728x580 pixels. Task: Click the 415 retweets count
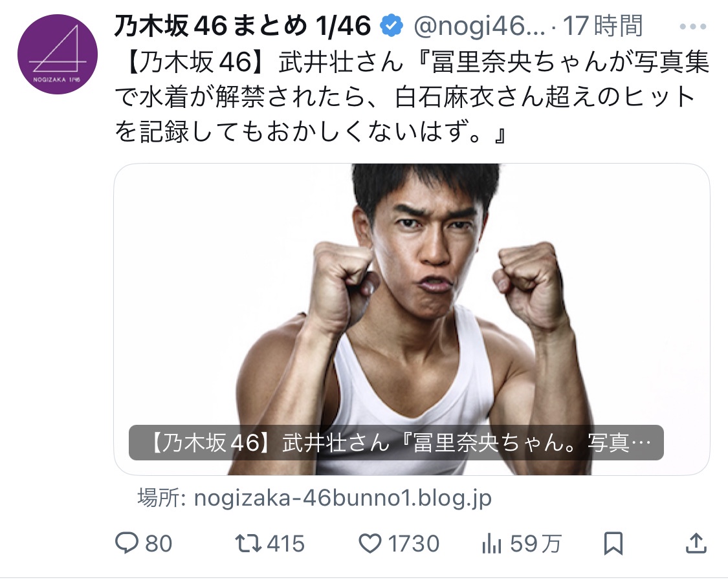pos(286,543)
